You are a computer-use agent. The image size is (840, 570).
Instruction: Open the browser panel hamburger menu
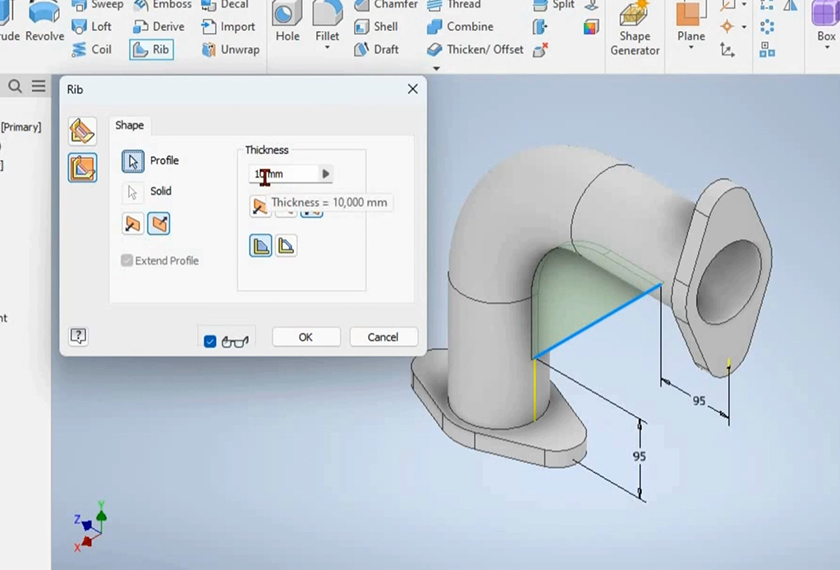tap(38, 87)
